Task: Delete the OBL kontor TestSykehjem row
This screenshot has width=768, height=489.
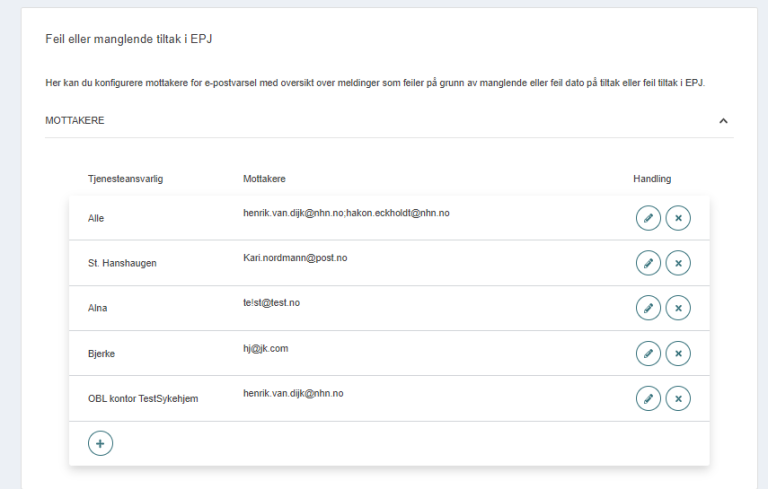Action: pyautogui.click(x=678, y=398)
